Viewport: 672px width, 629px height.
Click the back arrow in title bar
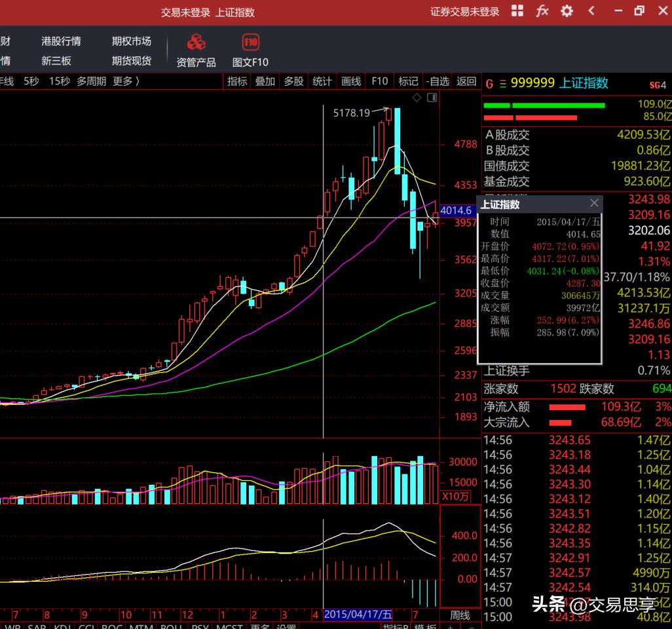click(592, 11)
